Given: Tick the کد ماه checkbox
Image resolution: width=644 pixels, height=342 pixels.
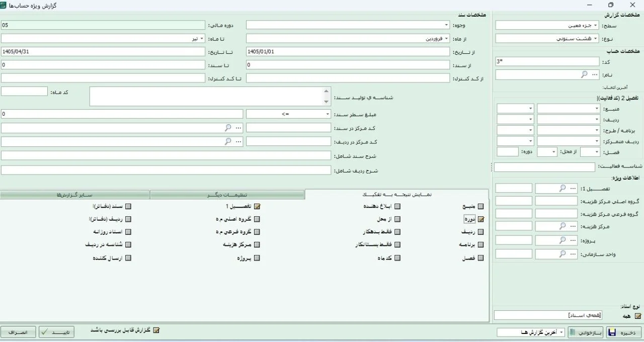Looking at the screenshot, I should [397, 258].
